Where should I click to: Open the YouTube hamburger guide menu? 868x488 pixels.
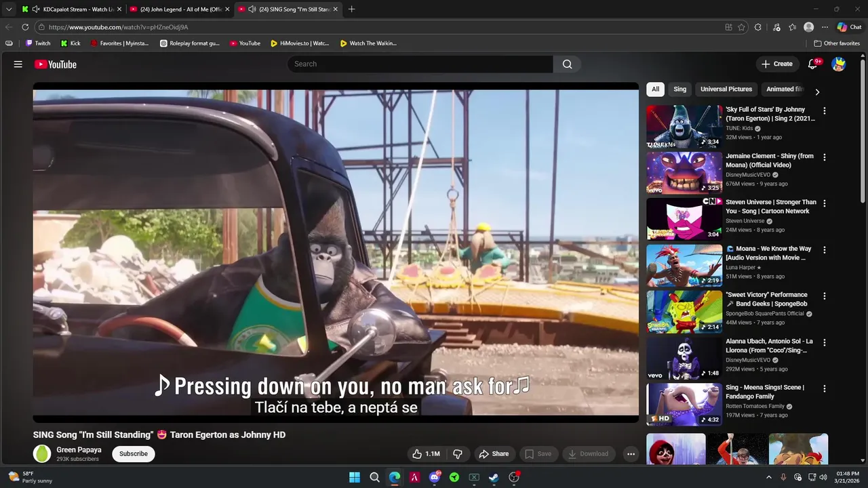pyautogui.click(x=18, y=64)
